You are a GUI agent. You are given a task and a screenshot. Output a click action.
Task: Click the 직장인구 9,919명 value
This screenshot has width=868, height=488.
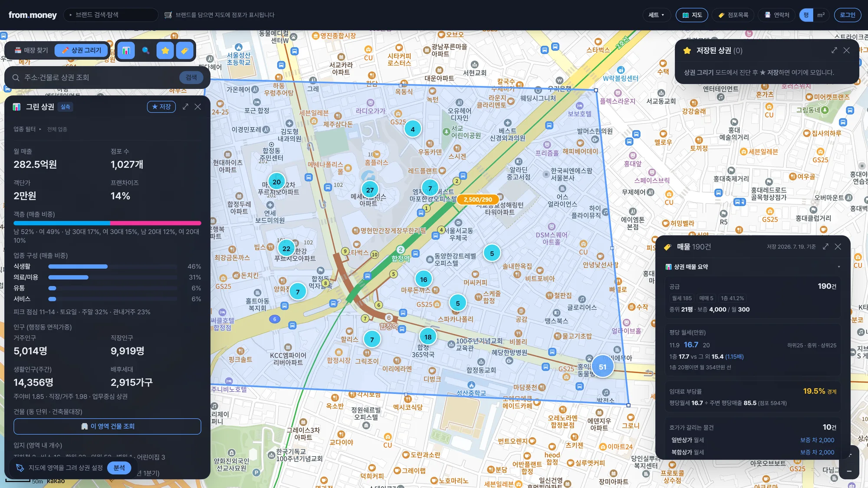click(x=127, y=351)
